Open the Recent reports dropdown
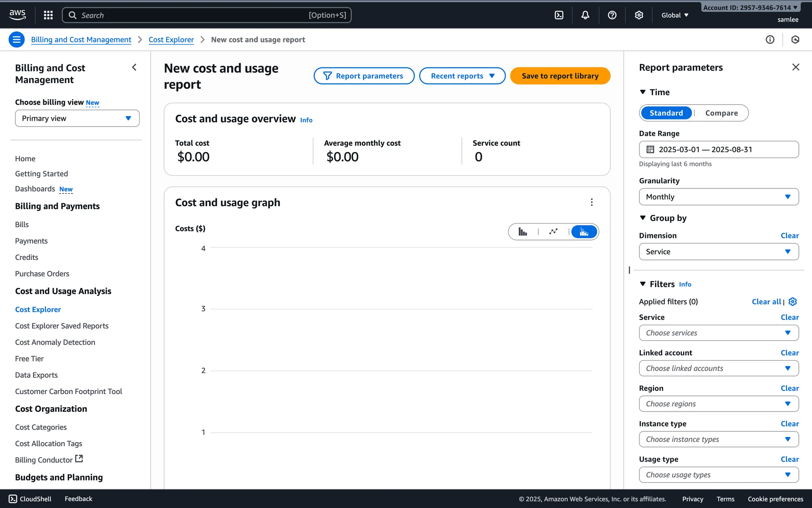The width and height of the screenshot is (812, 508). 462,76
